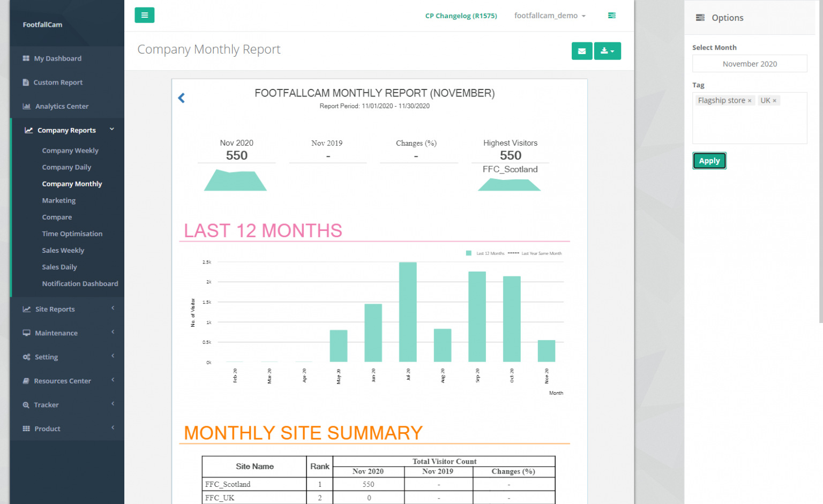
Task: Click the green hamburger menu toggle button
Action: 144,15
